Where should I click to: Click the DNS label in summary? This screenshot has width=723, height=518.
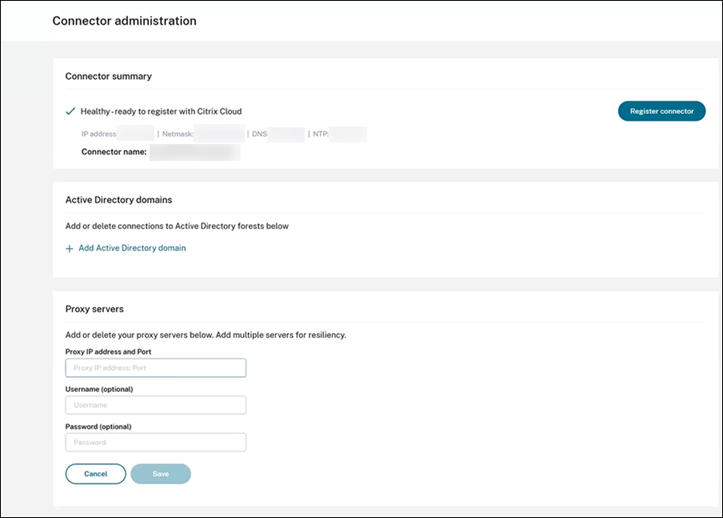260,133
